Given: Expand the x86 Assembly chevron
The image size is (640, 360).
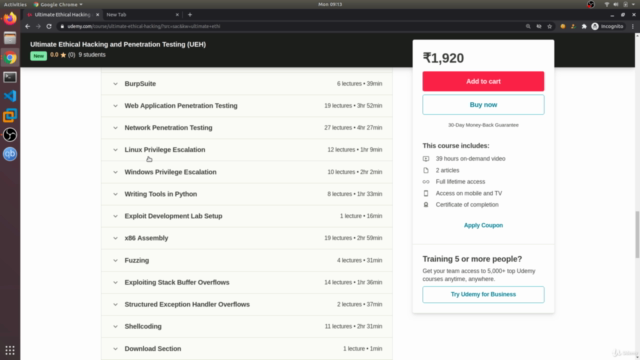Looking at the screenshot, I should click(116, 238).
